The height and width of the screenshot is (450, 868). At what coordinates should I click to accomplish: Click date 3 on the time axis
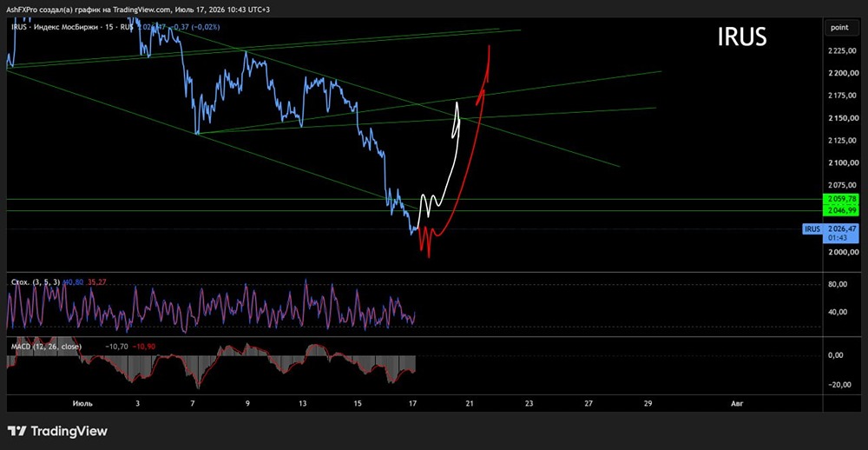click(137, 403)
